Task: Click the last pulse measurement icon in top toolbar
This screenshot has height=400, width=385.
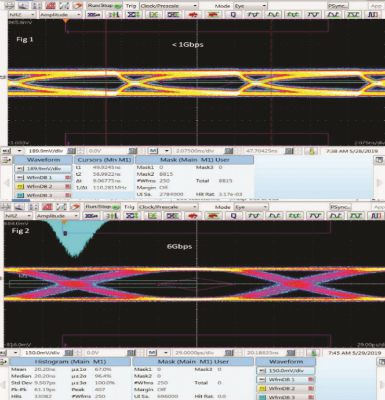Action: coord(373,15)
